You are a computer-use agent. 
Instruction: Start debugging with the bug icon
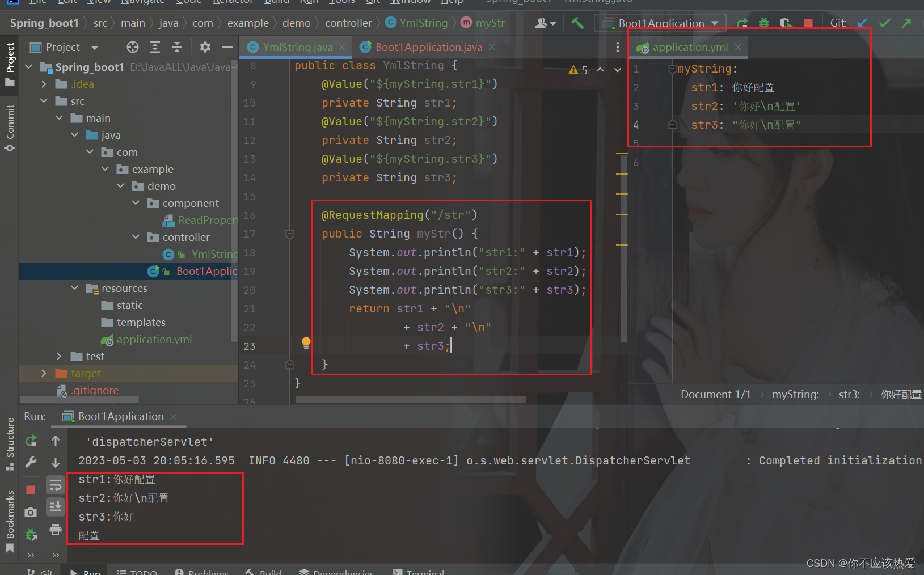(x=764, y=23)
